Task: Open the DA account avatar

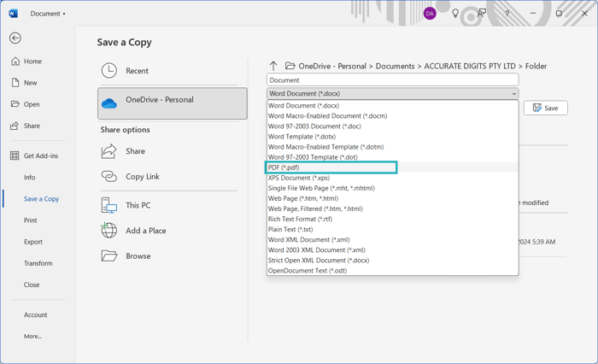Action: click(430, 14)
